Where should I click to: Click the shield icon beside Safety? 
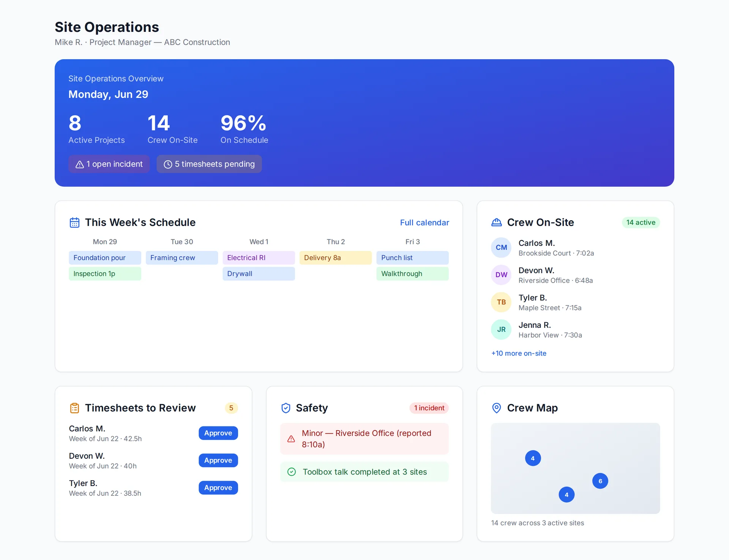click(x=286, y=408)
